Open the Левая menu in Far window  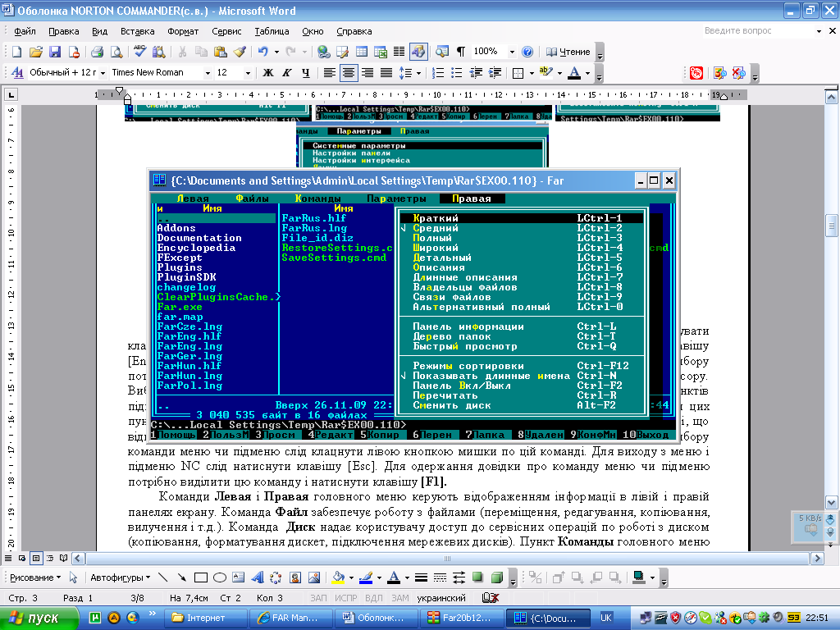pyautogui.click(x=192, y=199)
